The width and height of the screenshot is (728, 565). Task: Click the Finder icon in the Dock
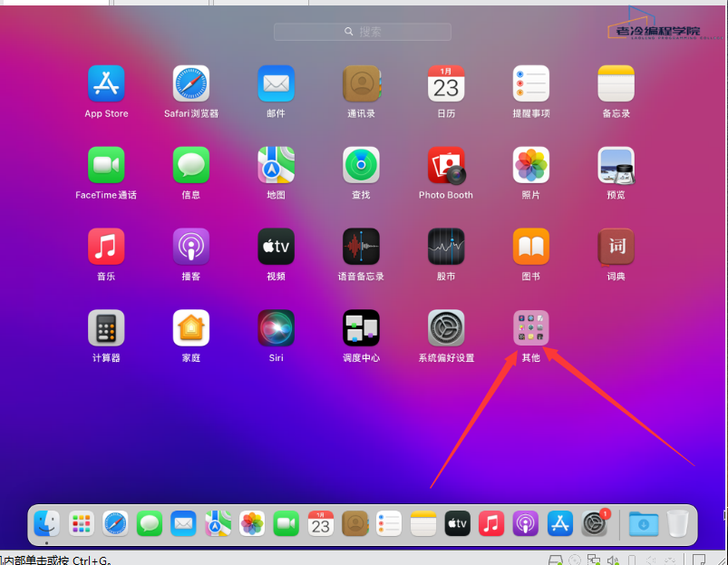(47, 523)
